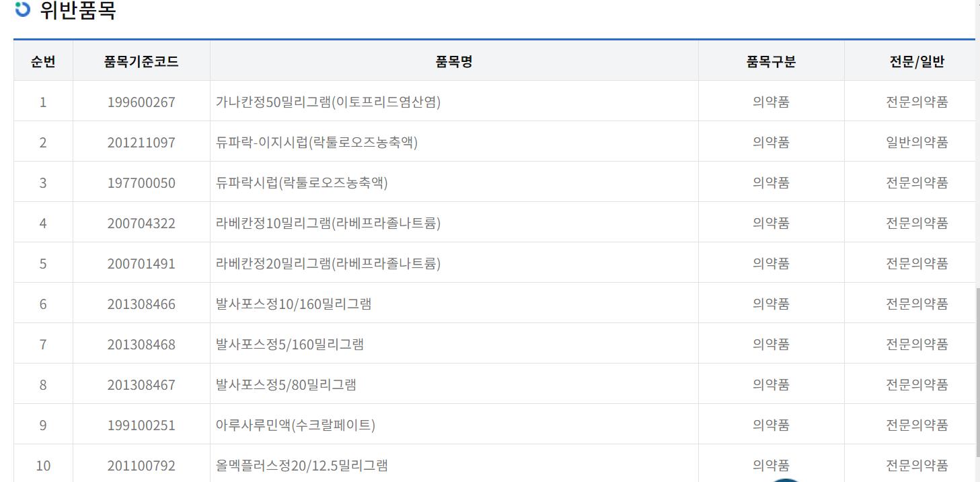Click the 순번 column header

click(x=43, y=62)
